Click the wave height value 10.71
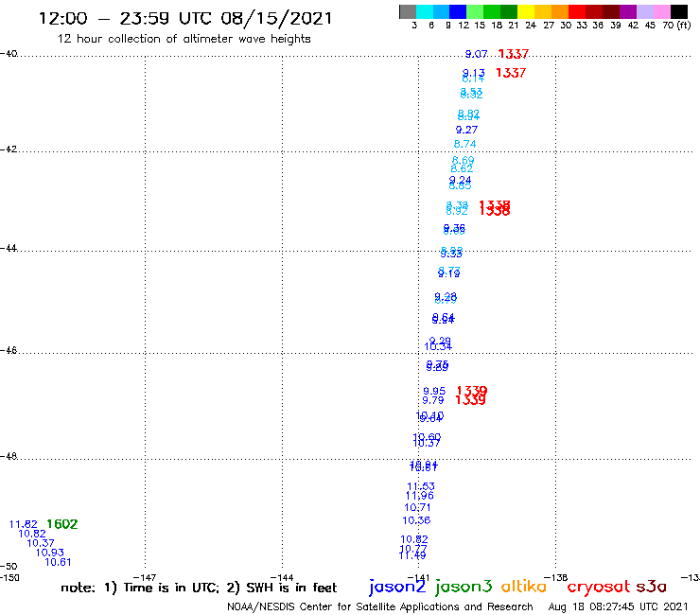Viewport: 700px width, 615px height. pyautogui.click(x=417, y=508)
